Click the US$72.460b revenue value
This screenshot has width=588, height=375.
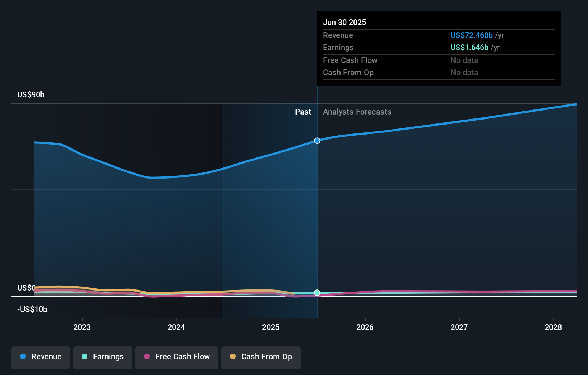click(x=471, y=35)
